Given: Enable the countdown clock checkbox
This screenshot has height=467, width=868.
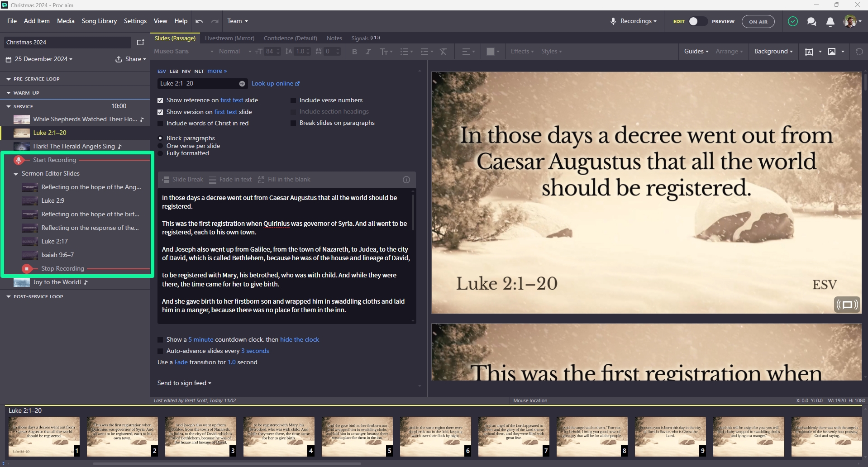Looking at the screenshot, I should coord(160,340).
